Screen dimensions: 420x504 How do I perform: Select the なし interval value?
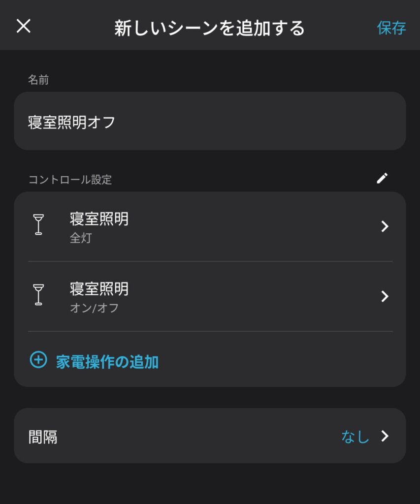[355, 437]
